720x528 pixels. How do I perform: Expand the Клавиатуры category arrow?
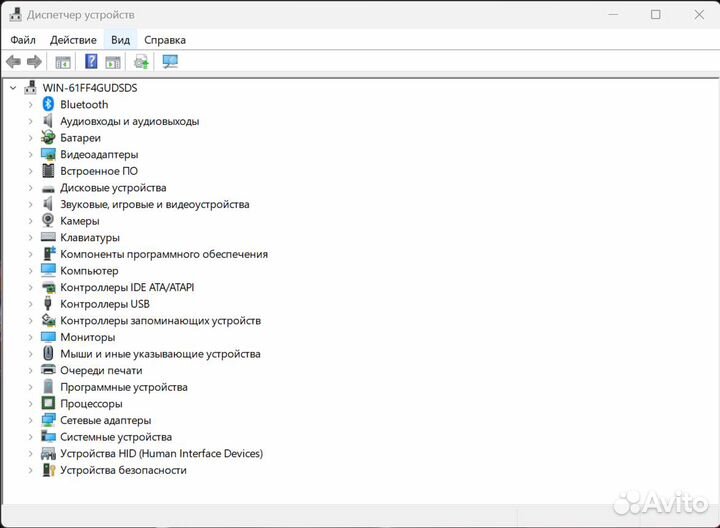tap(30, 237)
